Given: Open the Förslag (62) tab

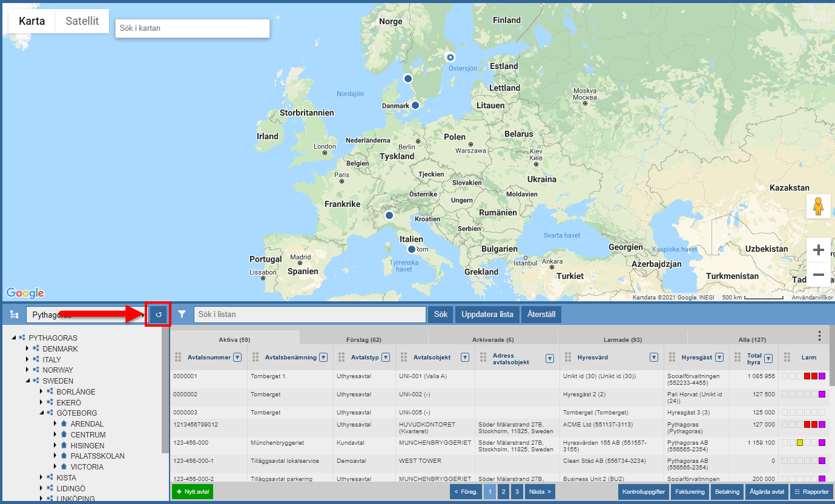Looking at the screenshot, I should [363, 340].
